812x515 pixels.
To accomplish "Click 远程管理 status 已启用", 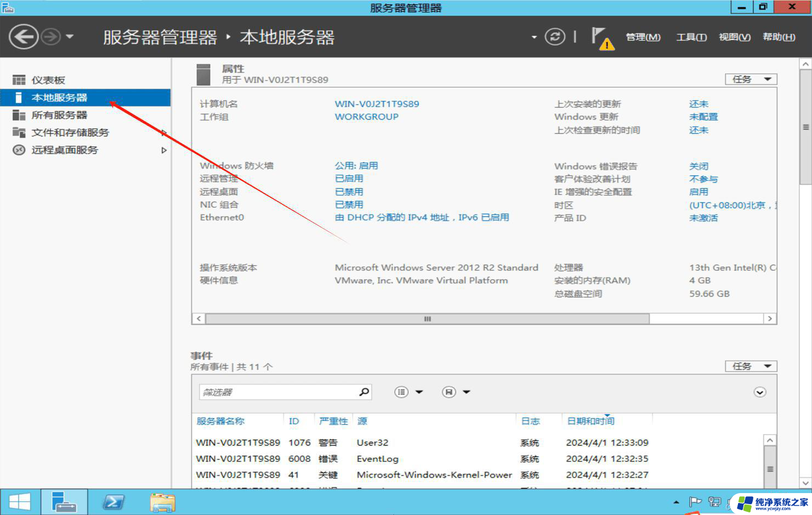I will [349, 179].
